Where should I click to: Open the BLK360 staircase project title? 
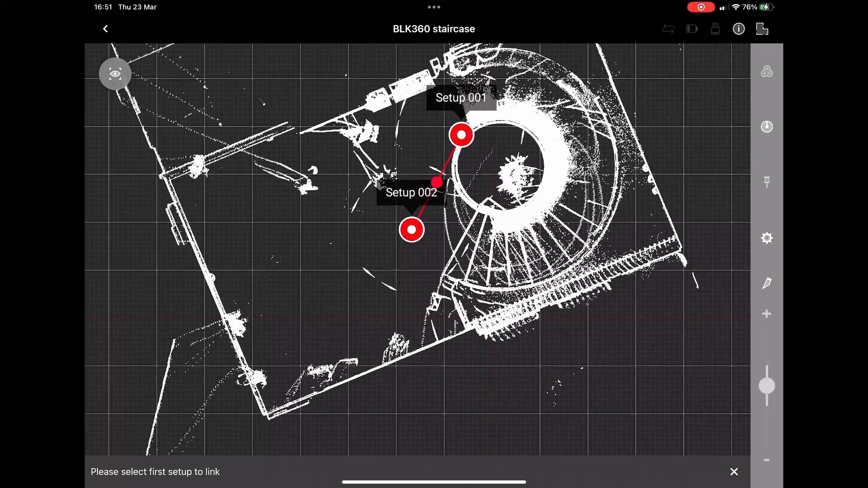434,28
